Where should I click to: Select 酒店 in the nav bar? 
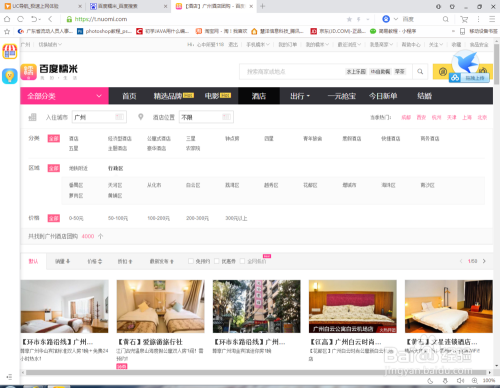point(259,96)
